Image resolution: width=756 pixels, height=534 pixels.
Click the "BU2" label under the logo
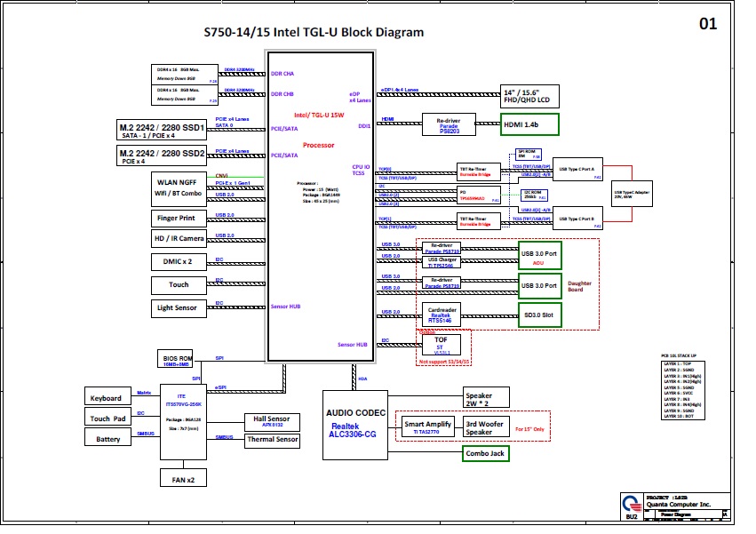point(631,516)
